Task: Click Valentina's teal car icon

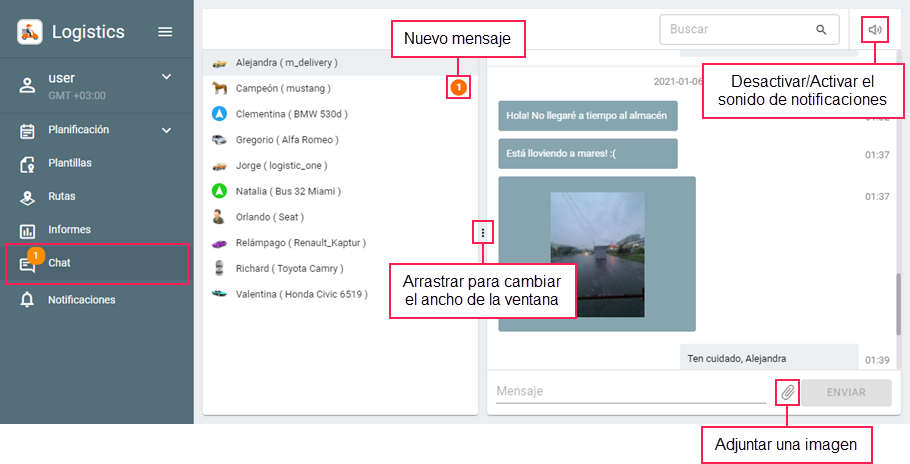Action: 219,294
